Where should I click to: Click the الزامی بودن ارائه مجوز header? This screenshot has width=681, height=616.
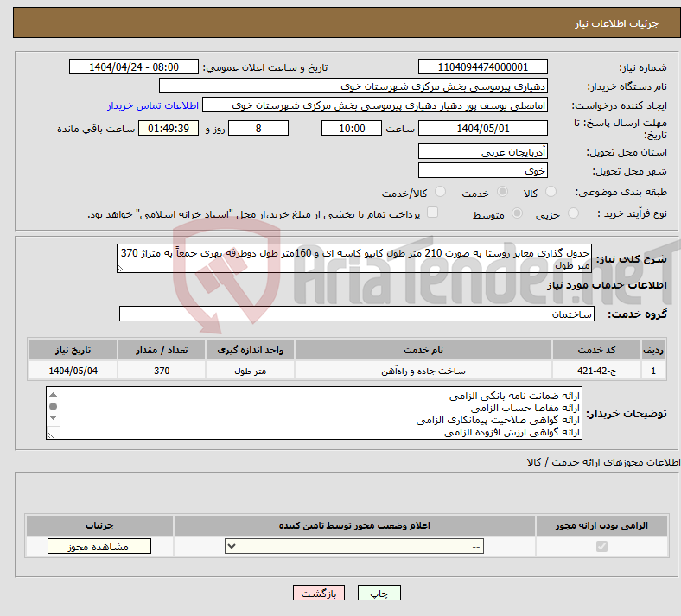(x=601, y=525)
